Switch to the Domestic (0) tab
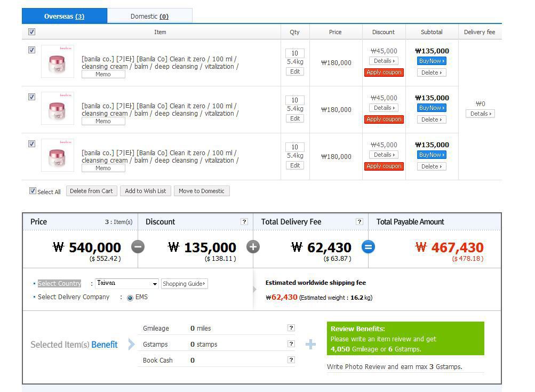Screen dimensions: 535x392 coord(149,16)
